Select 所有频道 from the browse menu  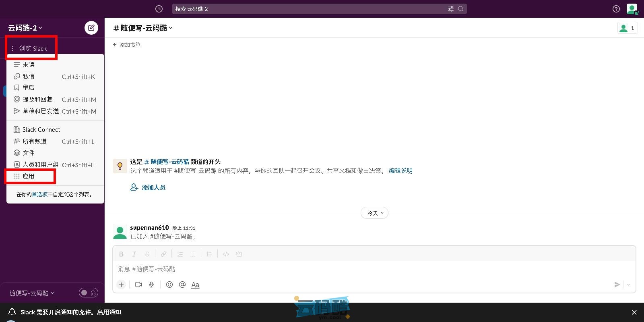click(x=35, y=141)
